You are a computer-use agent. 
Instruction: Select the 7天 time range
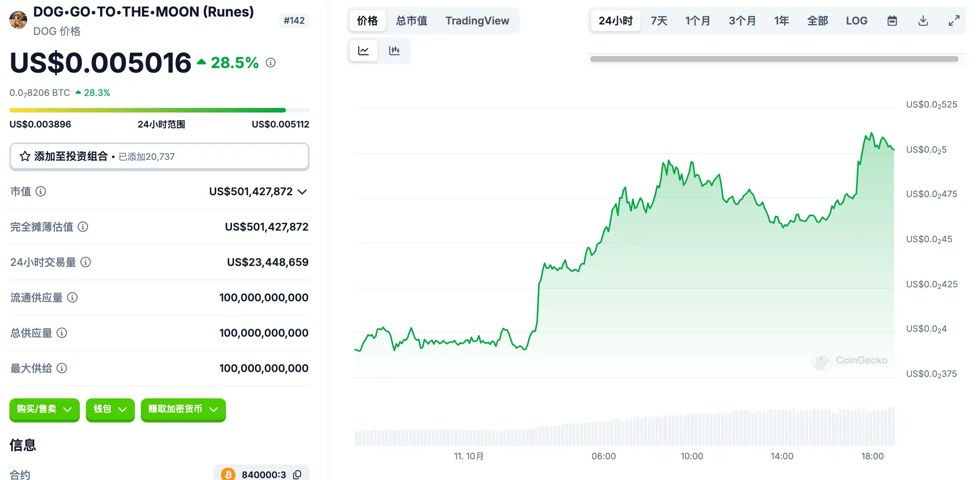(x=659, y=21)
